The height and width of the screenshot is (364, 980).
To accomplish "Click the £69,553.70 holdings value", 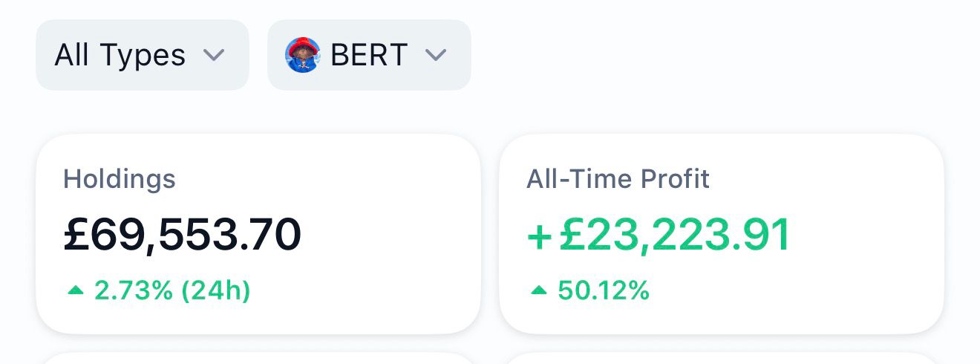I will click(183, 235).
